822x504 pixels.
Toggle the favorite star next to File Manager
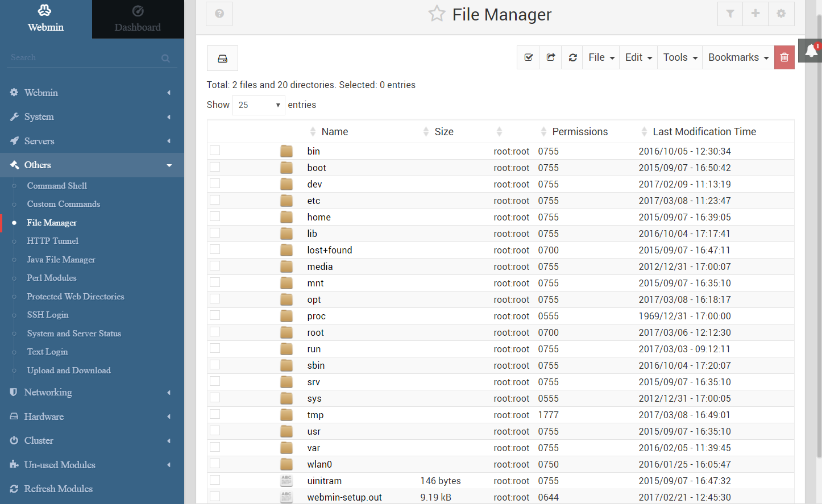pyautogui.click(x=437, y=14)
